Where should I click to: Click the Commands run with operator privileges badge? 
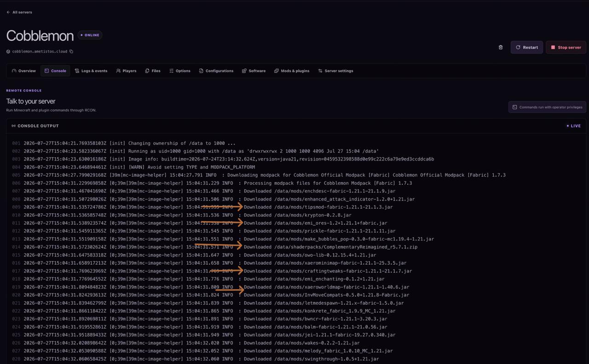[x=547, y=107]
